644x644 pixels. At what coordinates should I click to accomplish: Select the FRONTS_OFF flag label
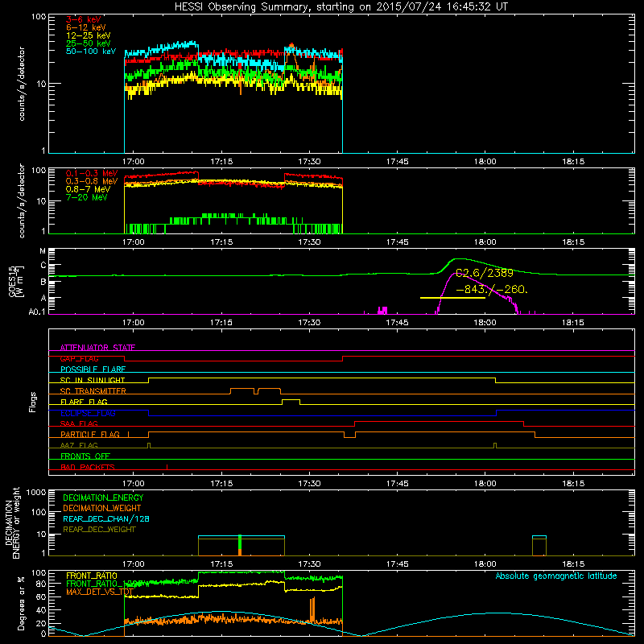[85, 456]
